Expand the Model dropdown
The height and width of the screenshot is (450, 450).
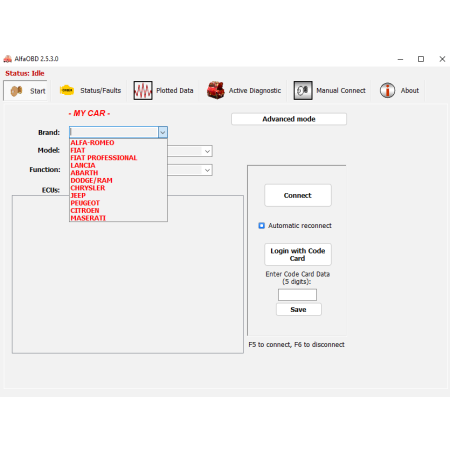click(x=207, y=151)
